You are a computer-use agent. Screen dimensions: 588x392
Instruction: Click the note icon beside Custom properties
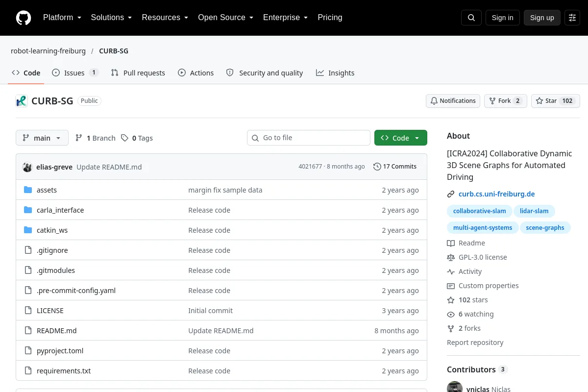point(451,286)
